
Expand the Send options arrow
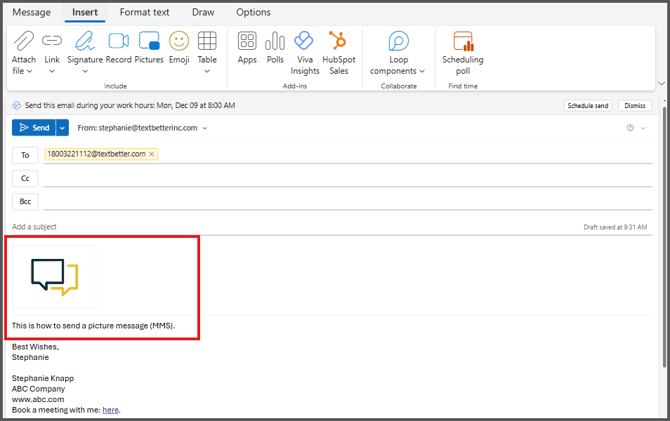point(62,128)
